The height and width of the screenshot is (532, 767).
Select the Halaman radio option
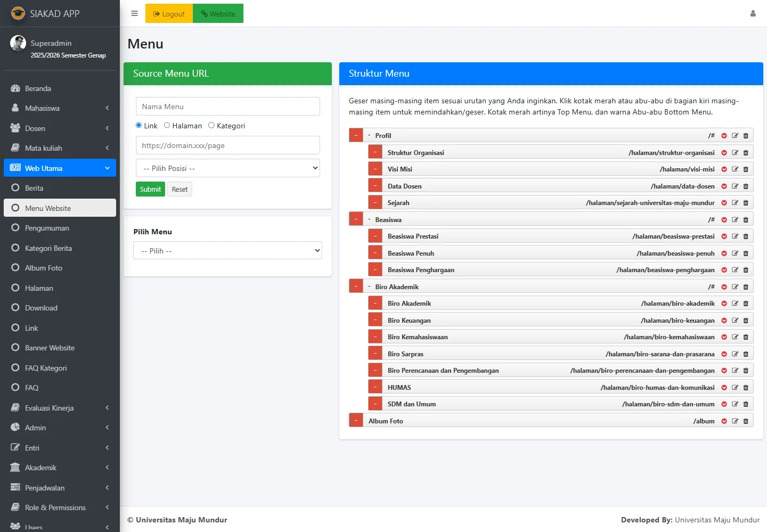coord(167,126)
